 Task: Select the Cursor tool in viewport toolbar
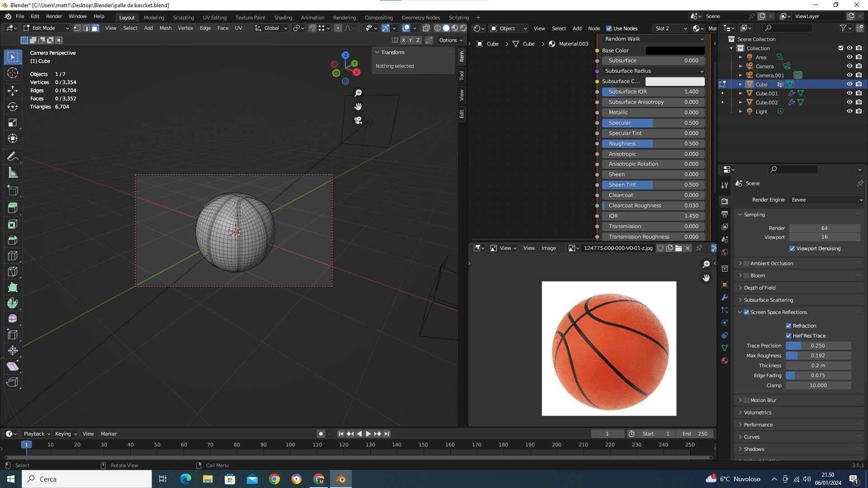coord(13,73)
